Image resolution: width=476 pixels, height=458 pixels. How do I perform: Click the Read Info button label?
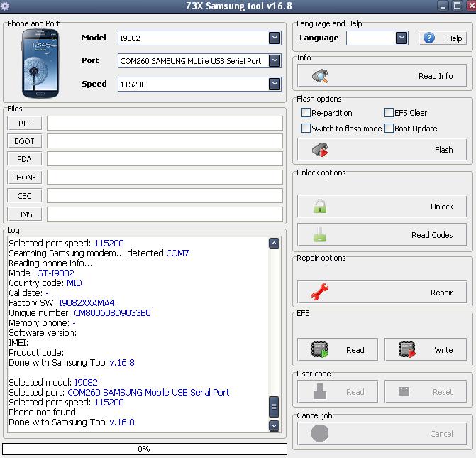coord(436,76)
